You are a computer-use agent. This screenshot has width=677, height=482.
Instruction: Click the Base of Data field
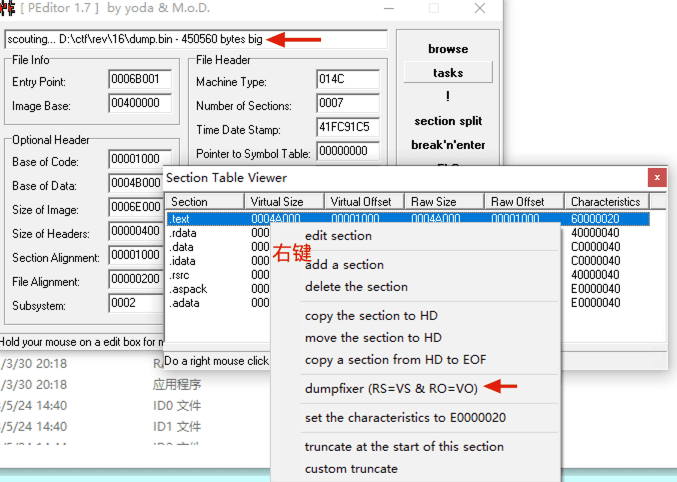tap(136, 183)
